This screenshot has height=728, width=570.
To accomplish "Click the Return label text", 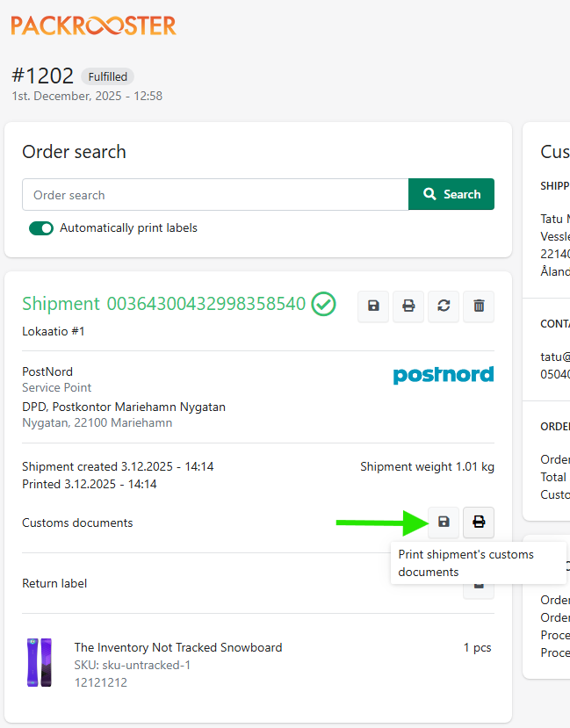I will click(x=54, y=583).
